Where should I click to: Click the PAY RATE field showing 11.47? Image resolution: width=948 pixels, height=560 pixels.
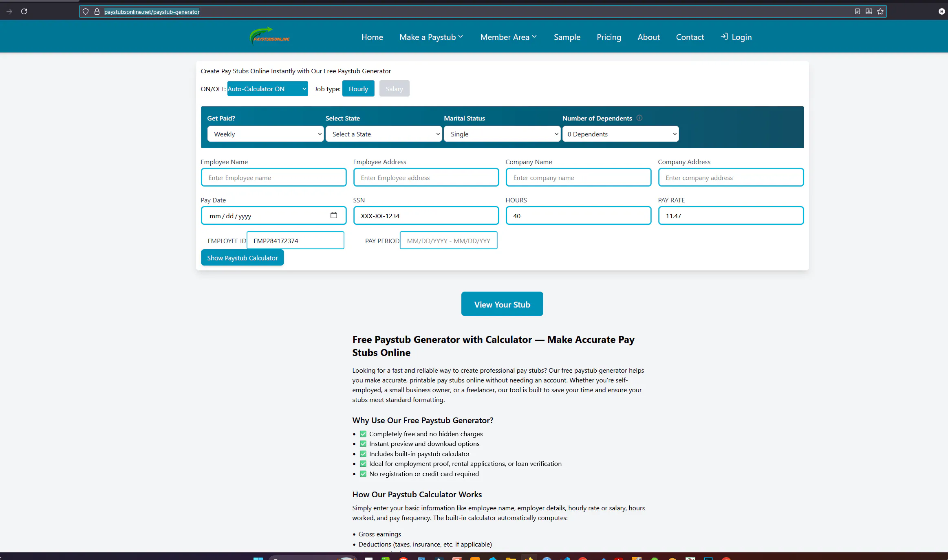coord(731,216)
